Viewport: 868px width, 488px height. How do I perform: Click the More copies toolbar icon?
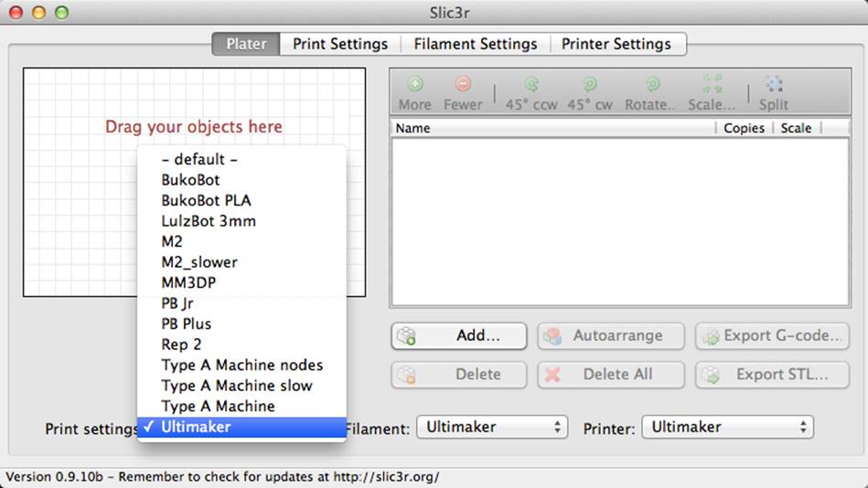tap(414, 93)
